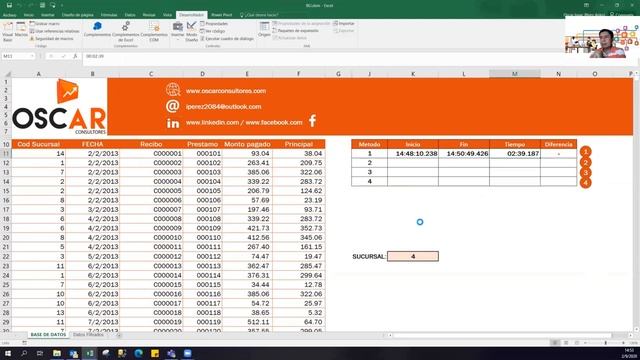Select the BASE DE DATOS sheet tab
Screen dimensions: 640x360
click(x=48, y=335)
